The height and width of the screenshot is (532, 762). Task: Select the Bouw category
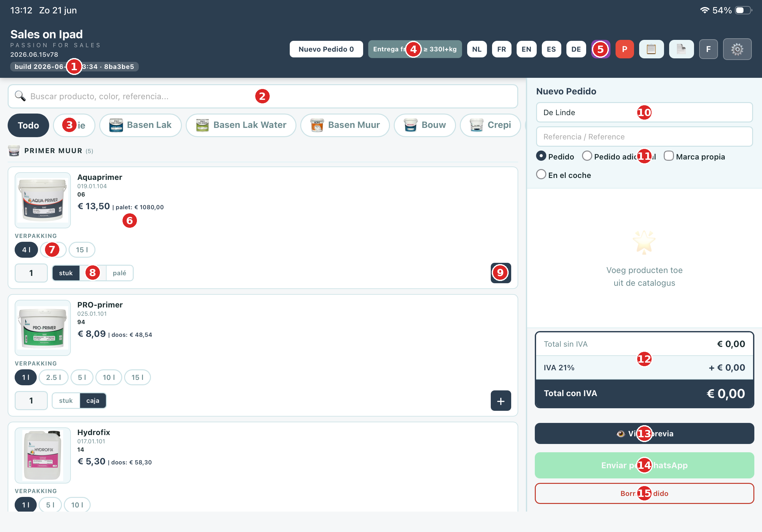coord(424,125)
